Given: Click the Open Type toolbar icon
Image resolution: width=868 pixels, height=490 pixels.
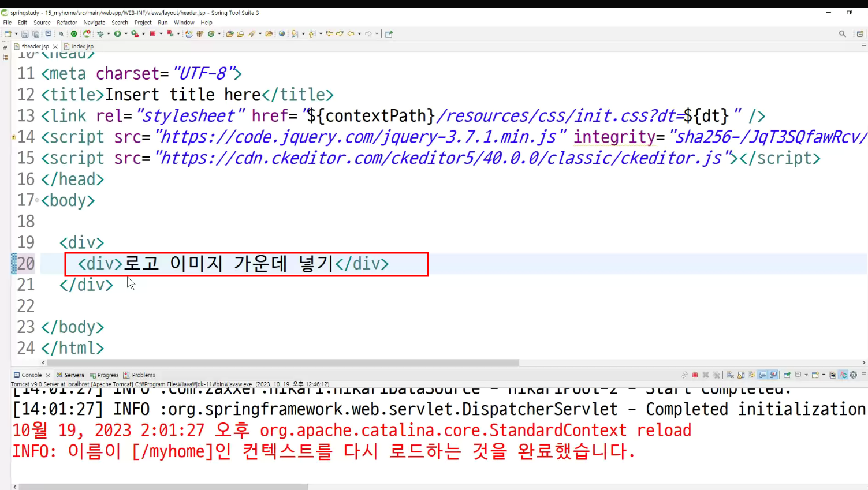Looking at the screenshot, I should pyautogui.click(x=229, y=34).
